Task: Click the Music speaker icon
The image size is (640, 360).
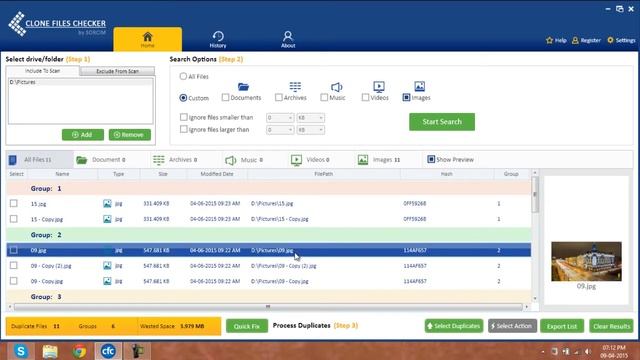Action: click(x=336, y=87)
